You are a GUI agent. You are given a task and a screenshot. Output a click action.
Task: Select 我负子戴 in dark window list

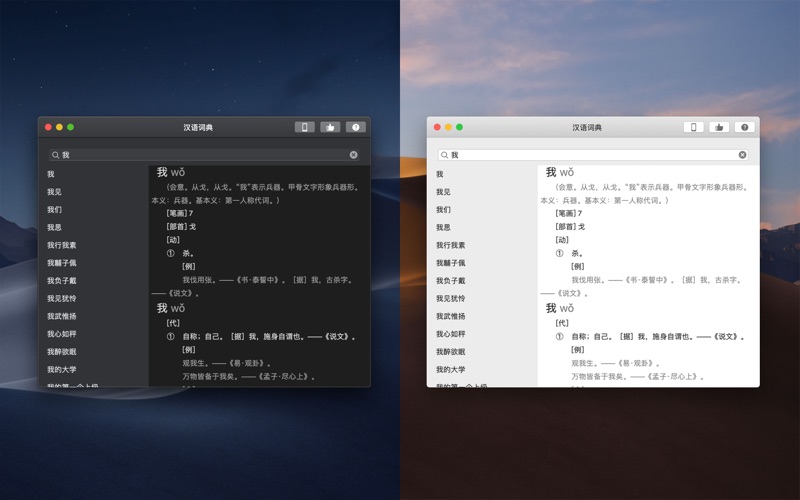62,281
